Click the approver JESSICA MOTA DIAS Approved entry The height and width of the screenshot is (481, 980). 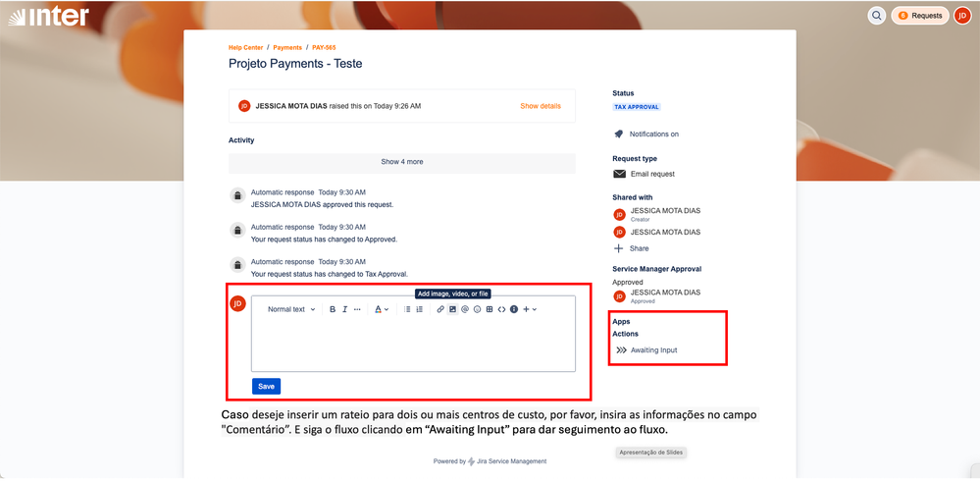pos(657,295)
